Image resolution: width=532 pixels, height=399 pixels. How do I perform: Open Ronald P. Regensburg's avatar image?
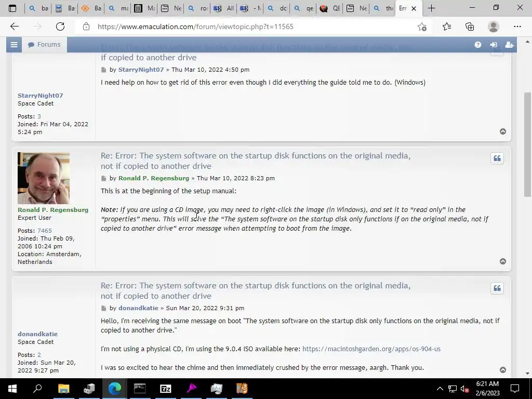pyautogui.click(x=44, y=179)
